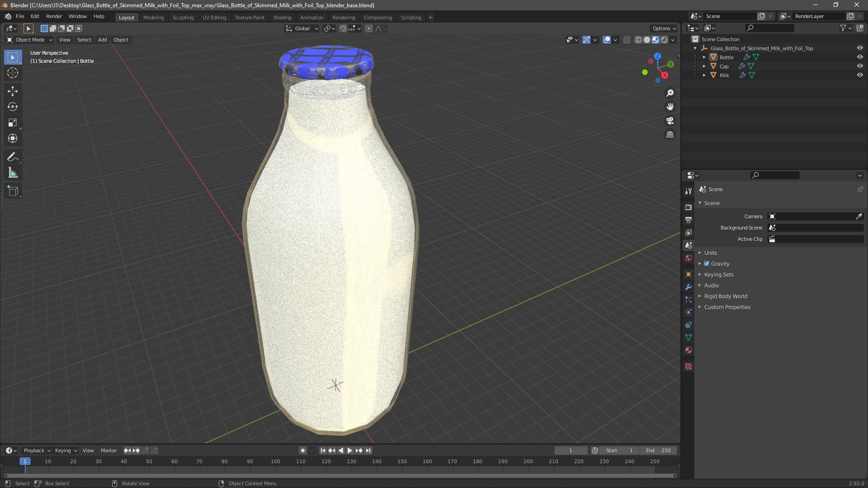Open the Playback dropdown in timeline

tap(37, 450)
